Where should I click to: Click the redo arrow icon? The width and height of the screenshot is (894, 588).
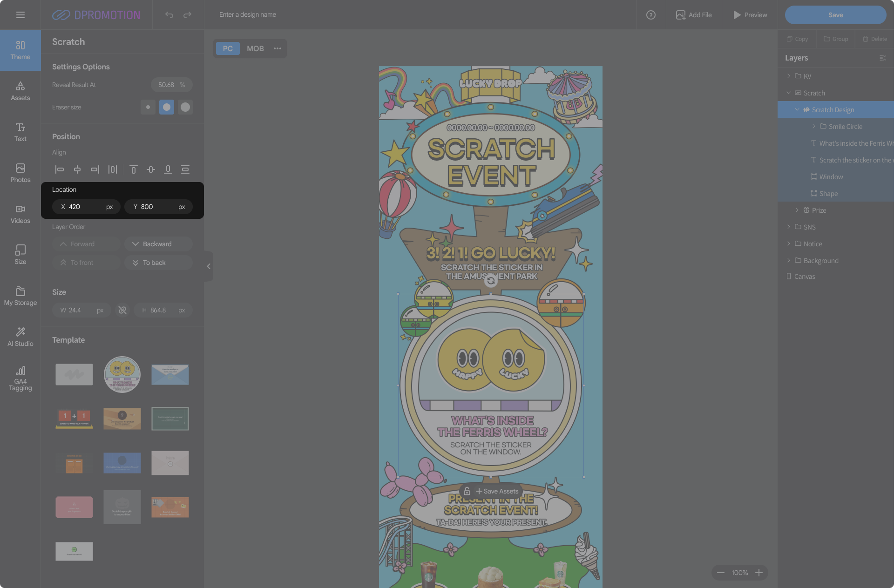click(x=187, y=15)
